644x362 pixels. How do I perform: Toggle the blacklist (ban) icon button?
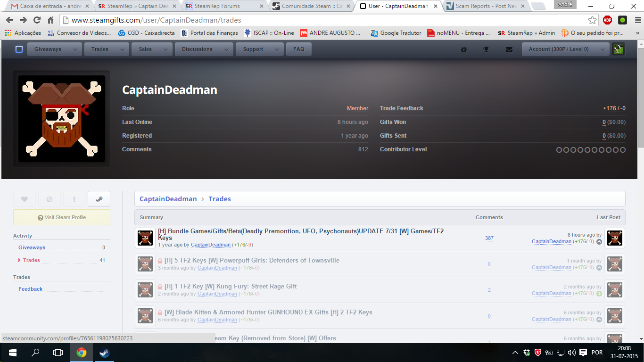(50, 199)
